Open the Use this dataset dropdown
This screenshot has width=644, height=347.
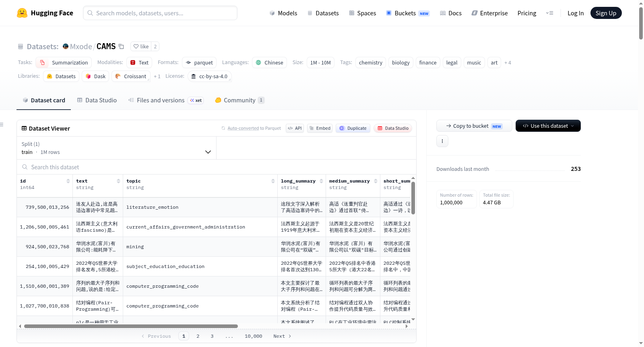[548, 126]
